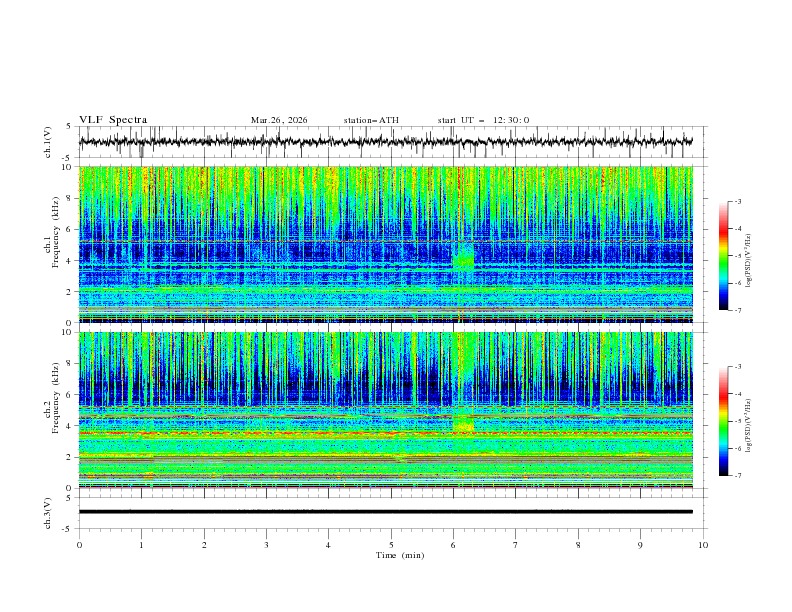Click the "station=ATH" header label
792x612 pixels.
point(371,120)
